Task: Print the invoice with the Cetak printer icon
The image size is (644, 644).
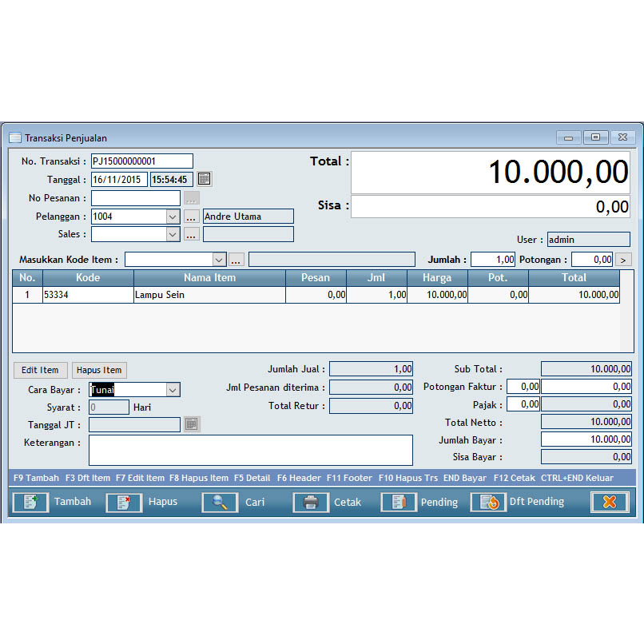Action: [311, 502]
